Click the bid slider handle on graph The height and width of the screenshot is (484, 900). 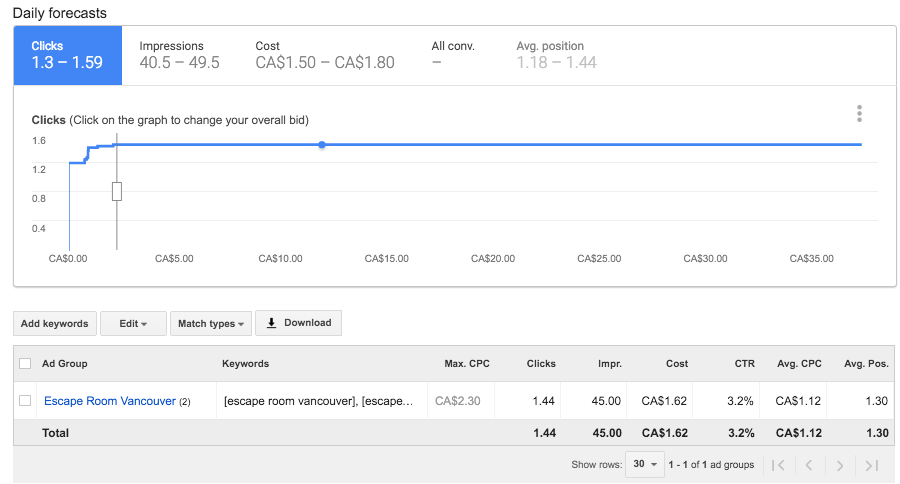pos(117,191)
